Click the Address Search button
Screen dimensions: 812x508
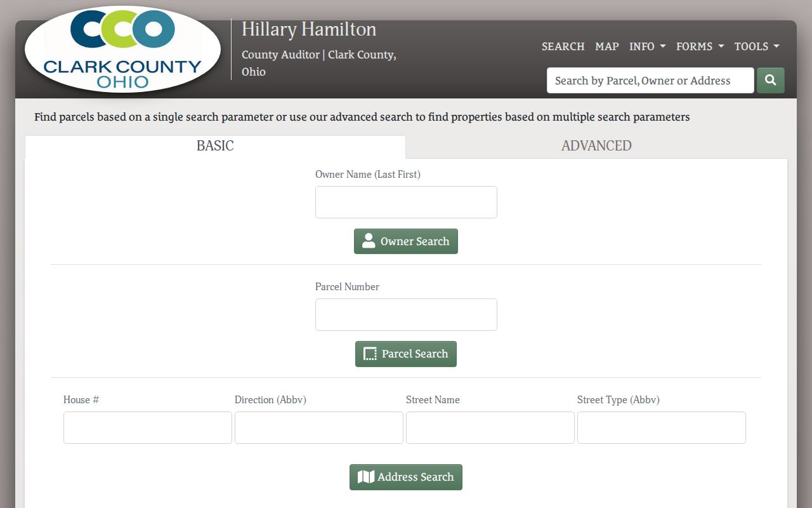(406, 477)
